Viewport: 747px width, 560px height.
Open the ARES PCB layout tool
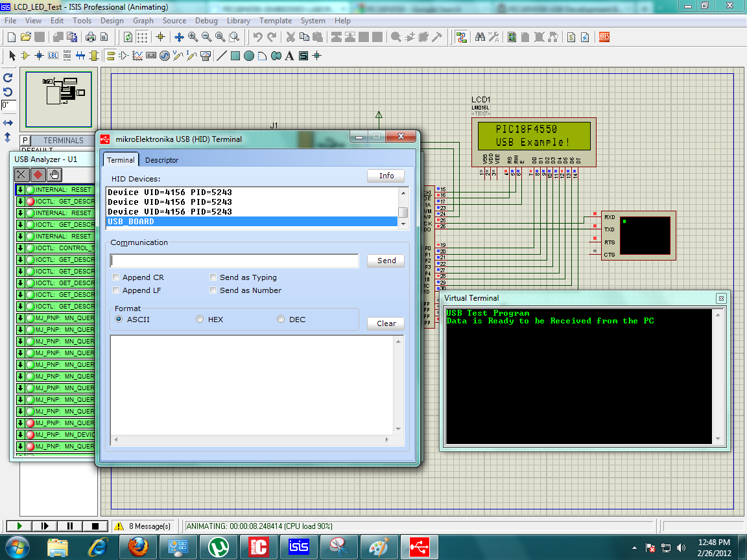pos(604,37)
